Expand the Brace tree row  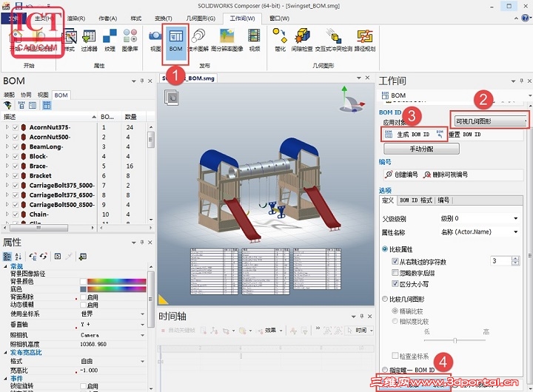[7, 166]
